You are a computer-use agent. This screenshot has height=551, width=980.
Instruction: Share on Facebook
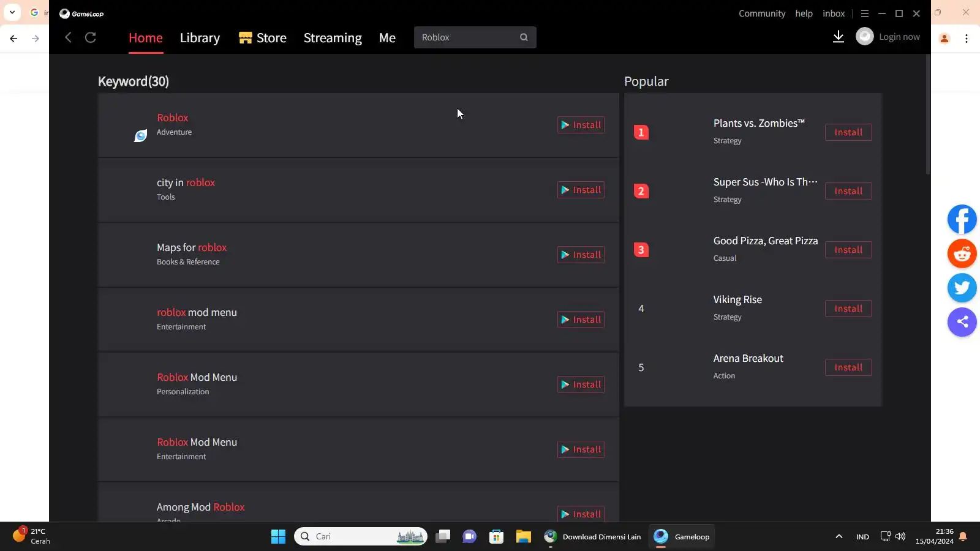pos(962,219)
